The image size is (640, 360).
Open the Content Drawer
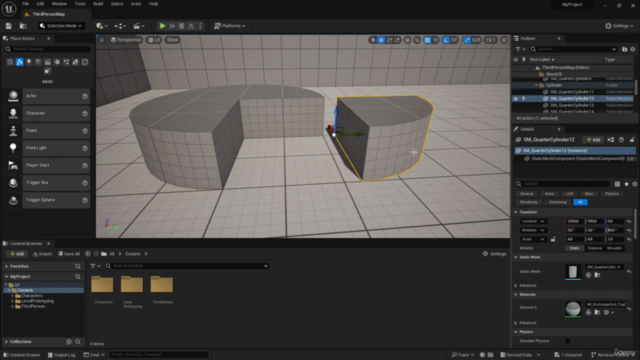22,355
